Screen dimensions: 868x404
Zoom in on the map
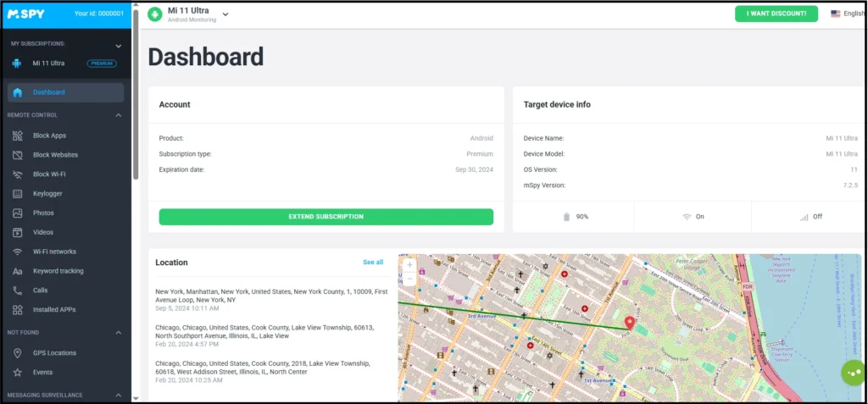tap(410, 265)
